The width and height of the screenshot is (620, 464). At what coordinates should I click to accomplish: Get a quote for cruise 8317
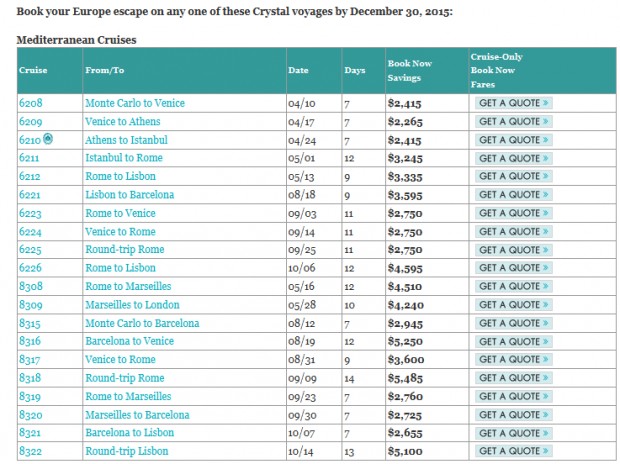pyautogui.click(x=513, y=360)
